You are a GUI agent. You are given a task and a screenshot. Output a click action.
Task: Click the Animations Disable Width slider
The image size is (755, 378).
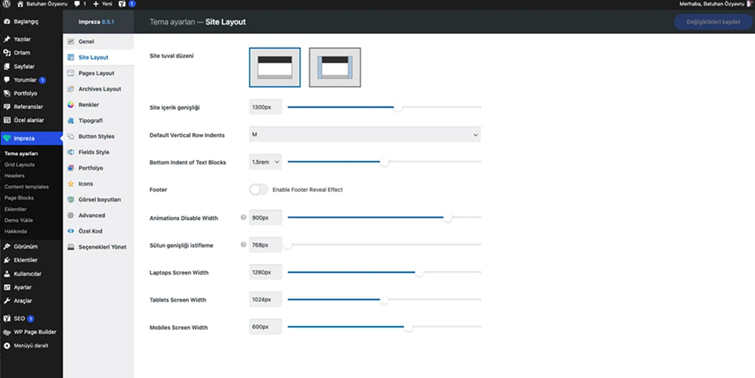pyautogui.click(x=384, y=218)
